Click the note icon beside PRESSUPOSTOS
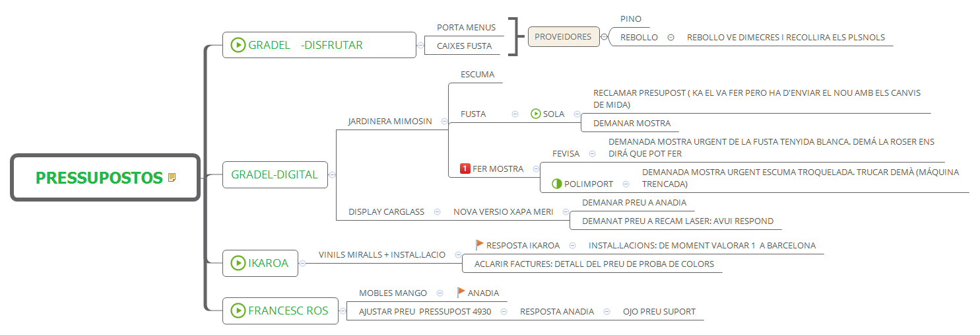Viewport: 980px width, 335px height. pos(172,177)
